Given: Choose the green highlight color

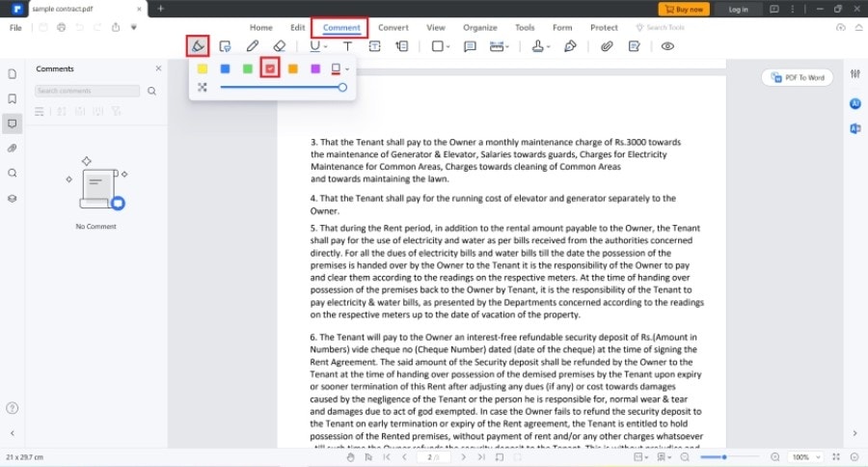Looking at the screenshot, I should (248, 69).
